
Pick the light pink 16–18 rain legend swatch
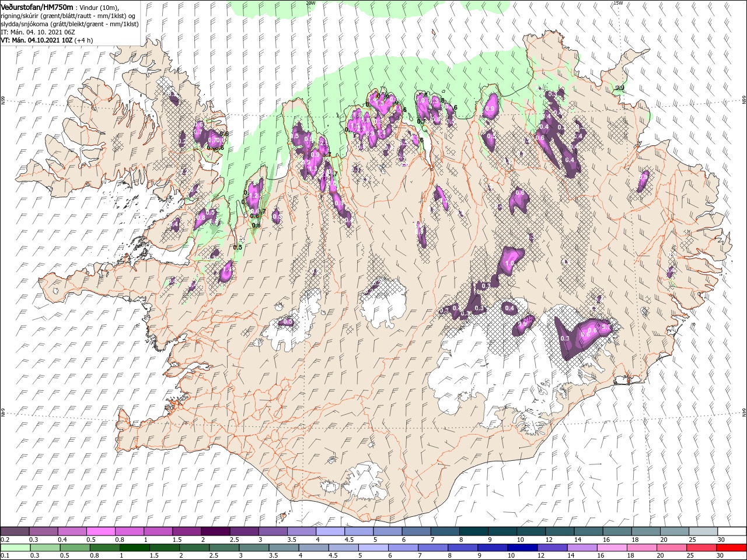click(x=613, y=548)
